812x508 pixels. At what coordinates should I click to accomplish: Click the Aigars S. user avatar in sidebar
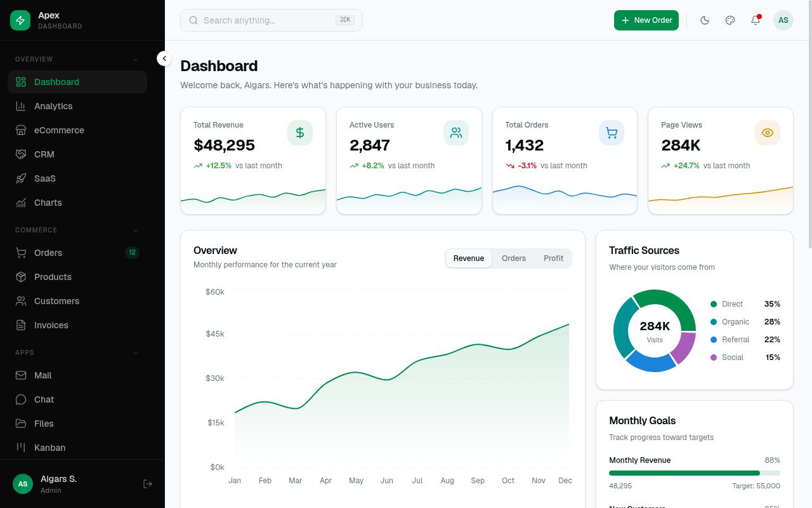point(23,484)
